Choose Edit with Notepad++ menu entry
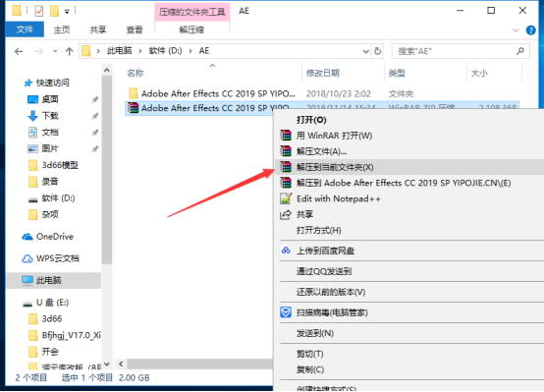Viewport: 544px width, 392px height. [408, 198]
